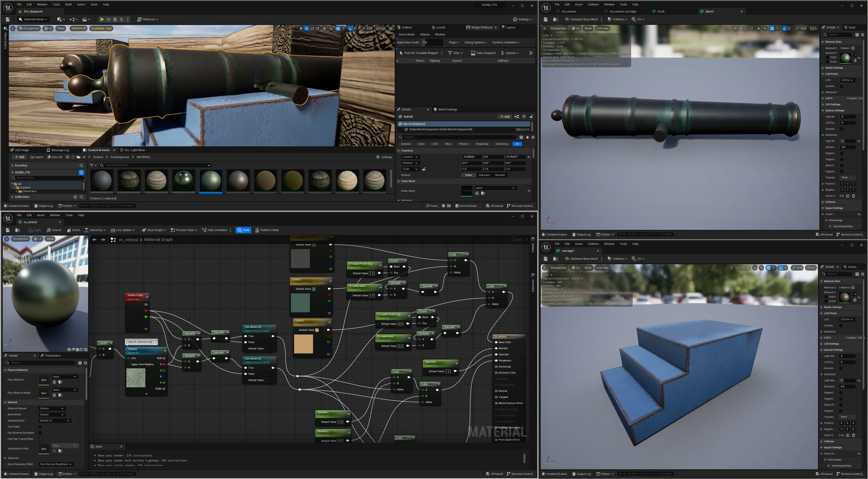Screen dimensions: 868x479
Task: Switch to the mi_cannon-carriage tab
Action: click(x=622, y=12)
